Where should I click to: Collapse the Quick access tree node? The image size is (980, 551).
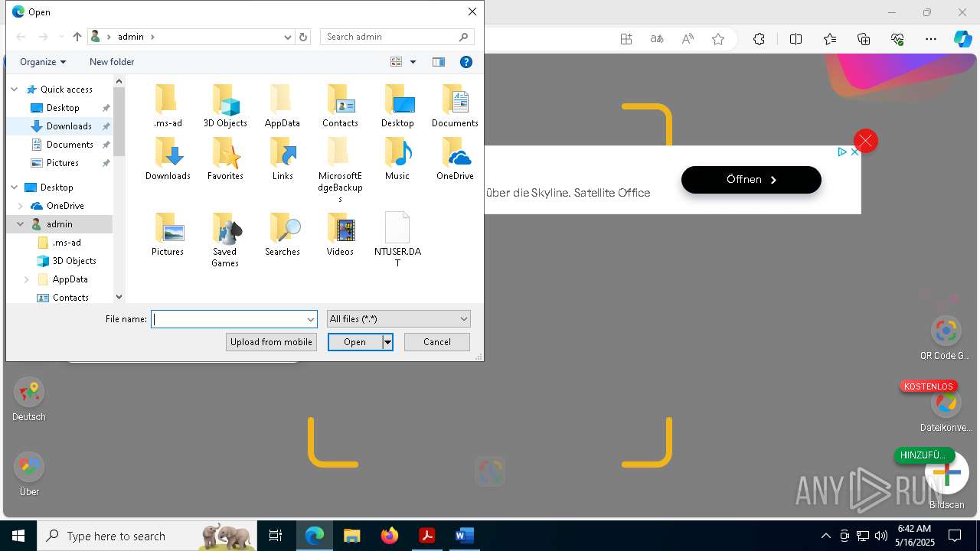15,90
